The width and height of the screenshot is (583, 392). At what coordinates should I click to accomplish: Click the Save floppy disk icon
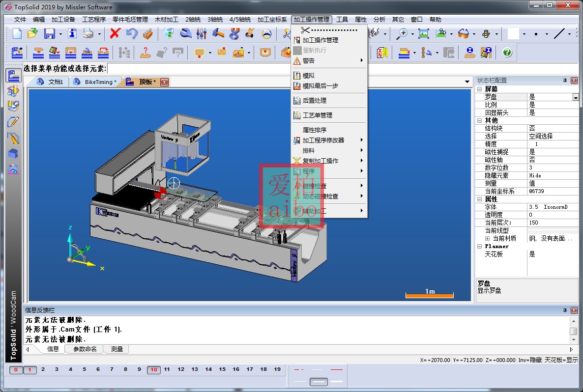pos(49,33)
